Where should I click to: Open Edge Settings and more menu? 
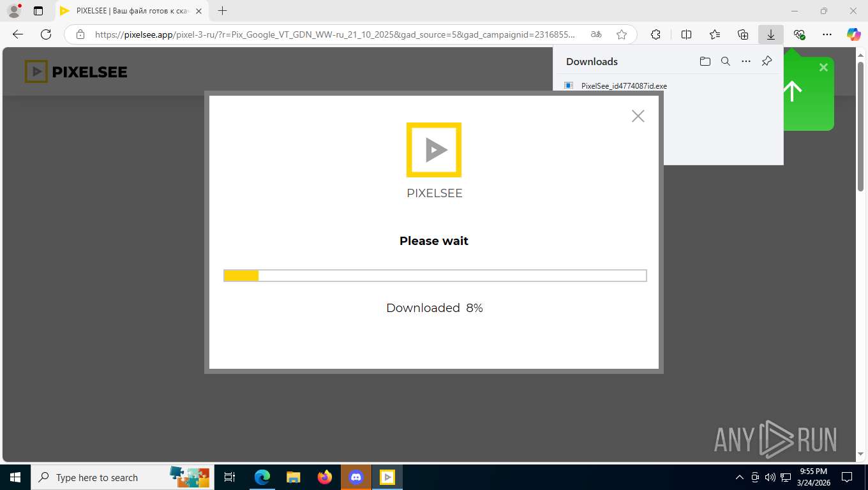pos(827,34)
